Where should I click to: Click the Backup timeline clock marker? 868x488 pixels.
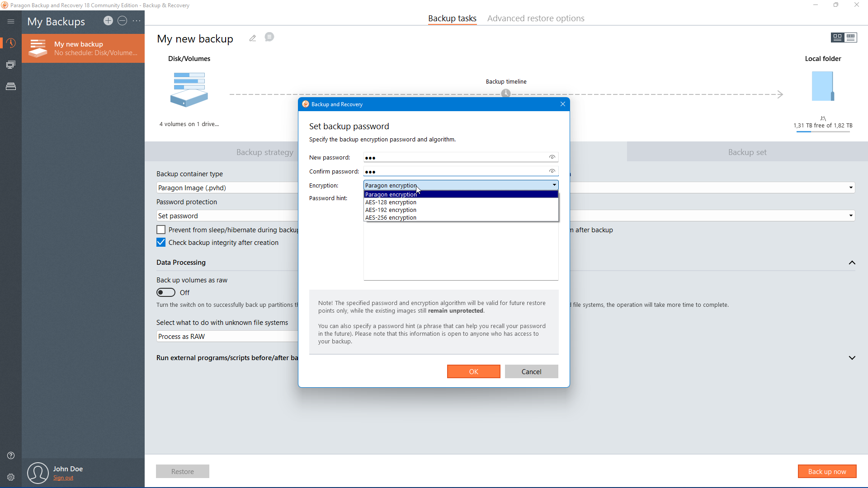click(506, 93)
